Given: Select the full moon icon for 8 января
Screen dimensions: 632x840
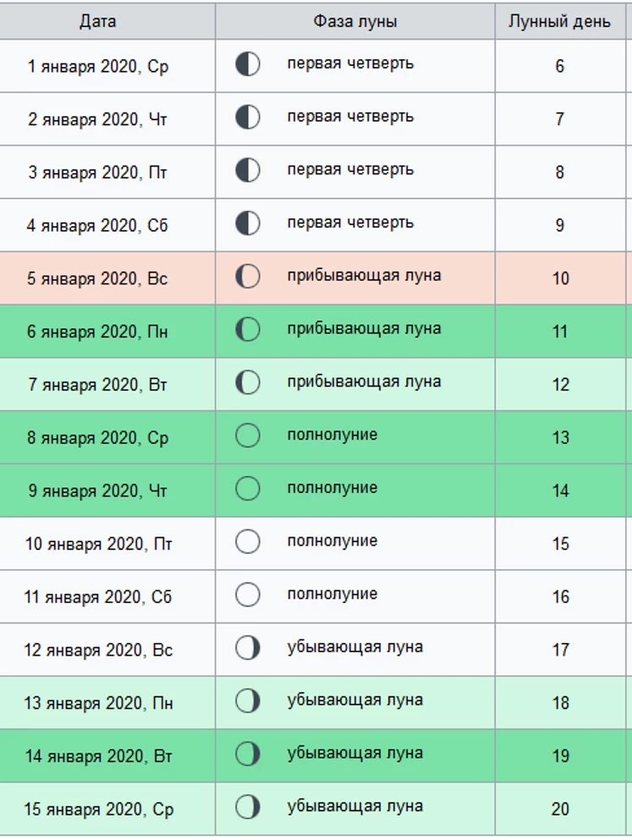Looking at the screenshot, I should coord(247,436).
